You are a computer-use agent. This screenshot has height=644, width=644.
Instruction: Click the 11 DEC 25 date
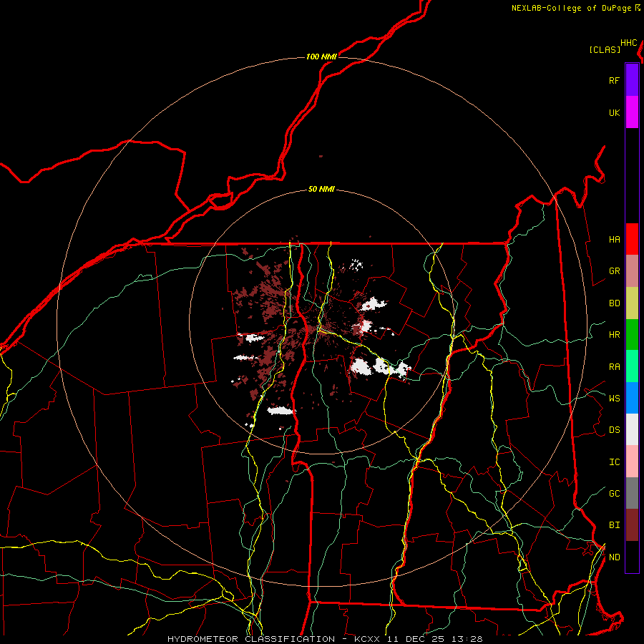[x=416, y=639]
